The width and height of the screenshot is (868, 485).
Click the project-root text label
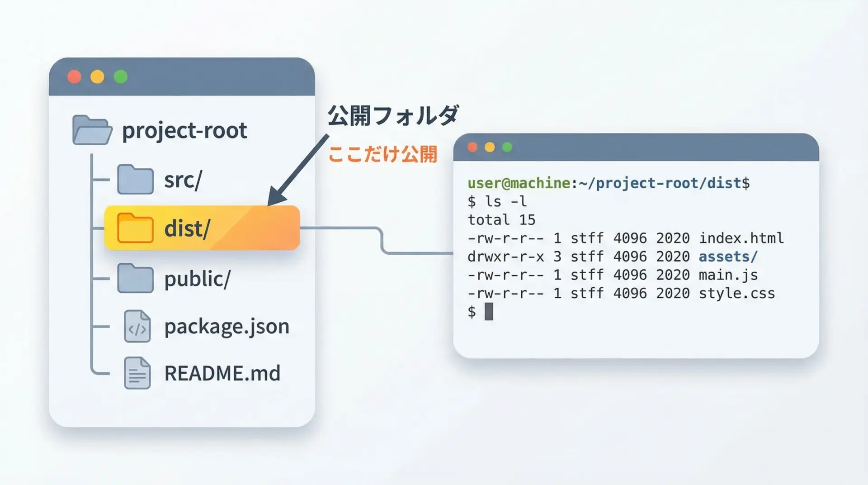pos(184,130)
